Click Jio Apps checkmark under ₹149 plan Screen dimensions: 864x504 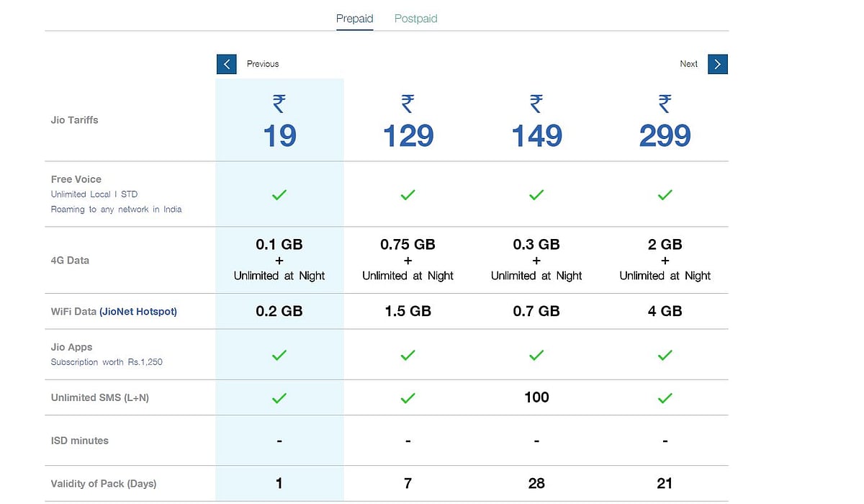click(536, 355)
